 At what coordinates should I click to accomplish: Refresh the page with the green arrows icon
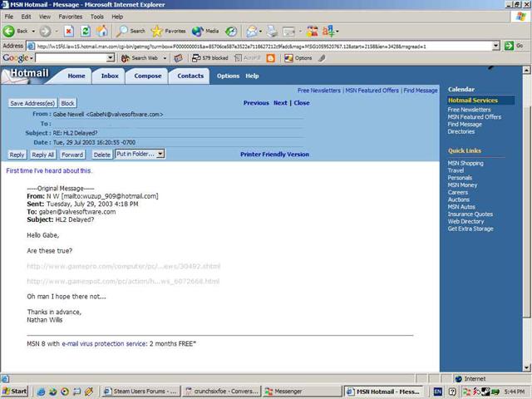coord(86,32)
